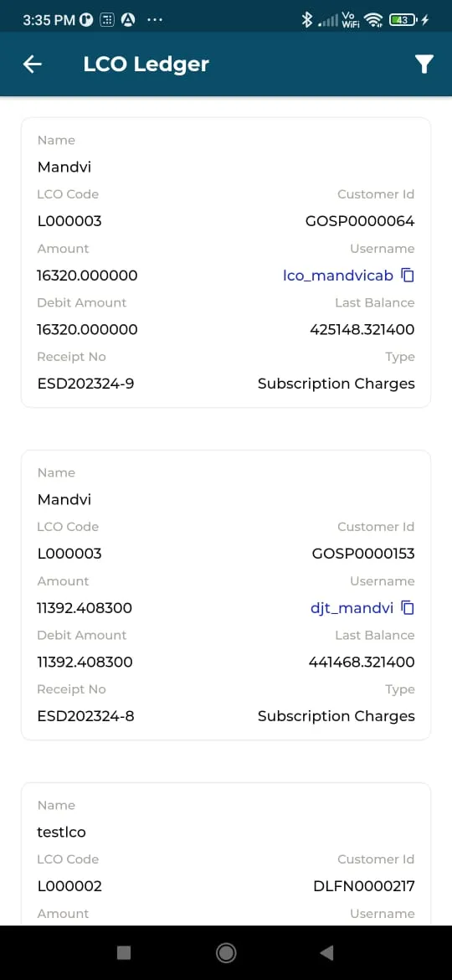The height and width of the screenshot is (980, 452).
Task: Tap the LCO Ledger title
Action: pos(146,64)
